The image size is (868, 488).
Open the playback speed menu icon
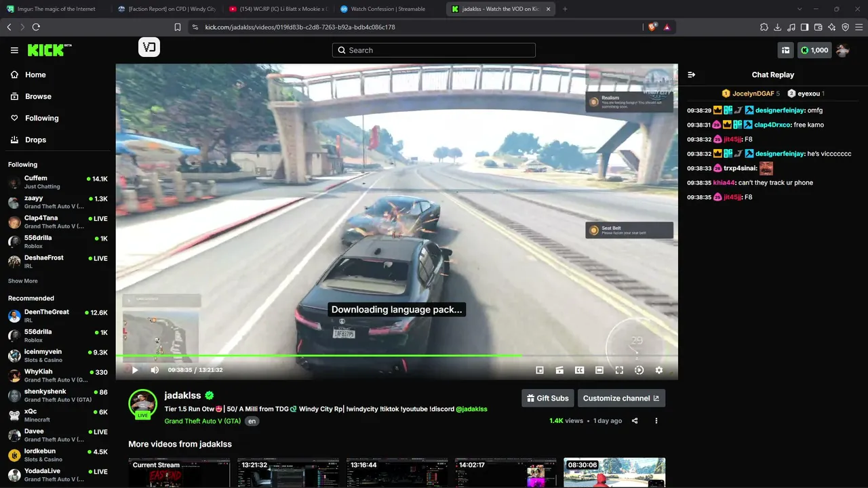coord(639,370)
